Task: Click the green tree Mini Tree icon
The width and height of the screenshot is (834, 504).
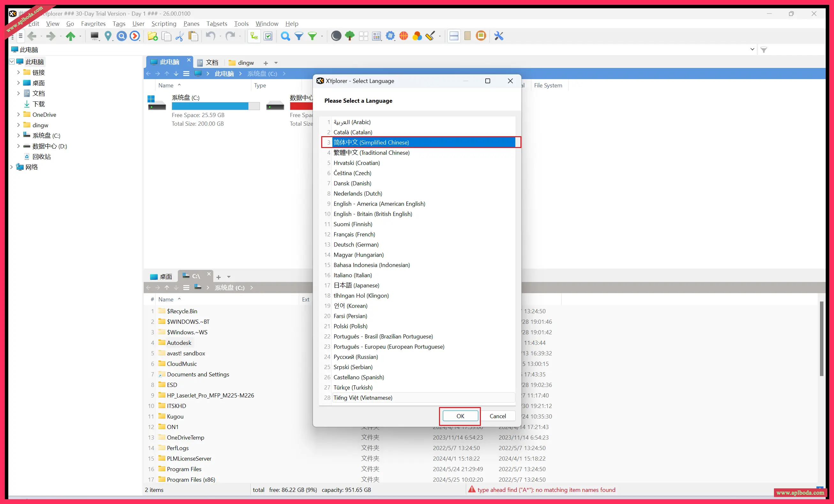Action: pyautogui.click(x=350, y=36)
